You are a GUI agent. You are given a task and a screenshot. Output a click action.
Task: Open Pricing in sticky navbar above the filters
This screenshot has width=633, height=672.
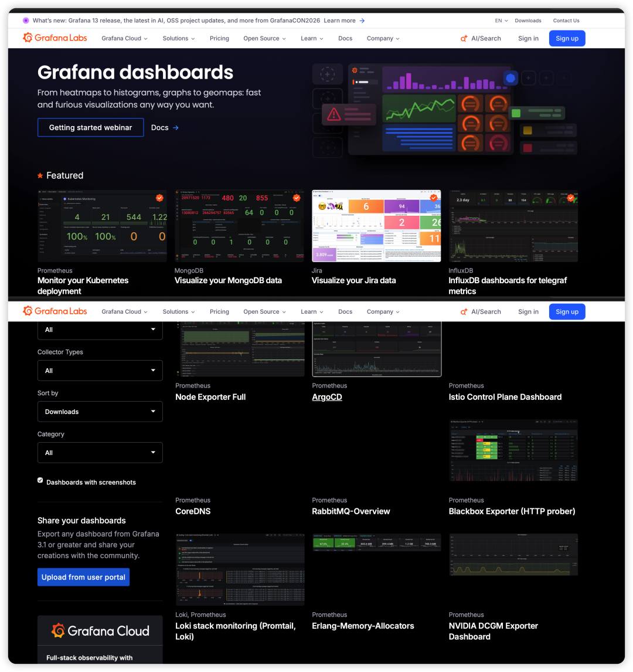pyautogui.click(x=219, y=311)
